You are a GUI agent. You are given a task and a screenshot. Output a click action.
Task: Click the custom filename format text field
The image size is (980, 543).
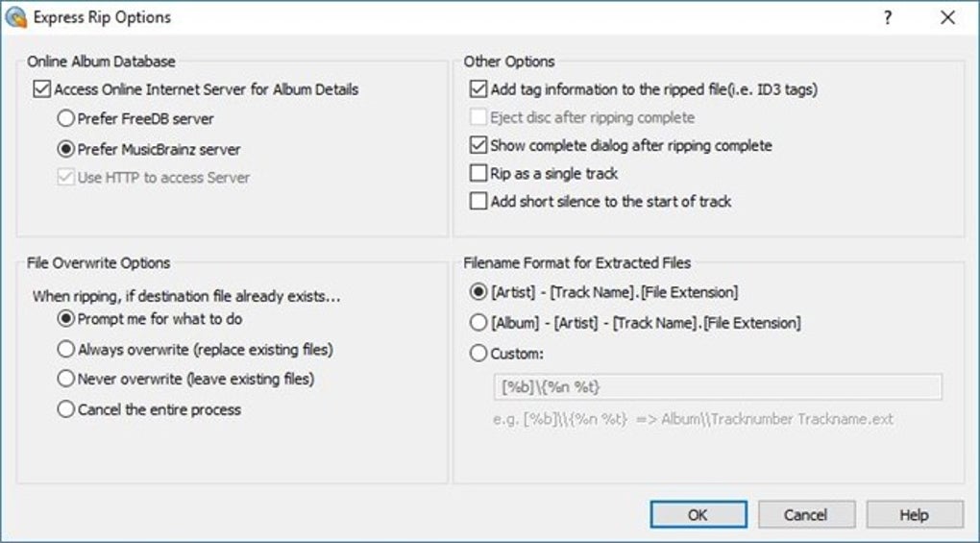point(717,387)
